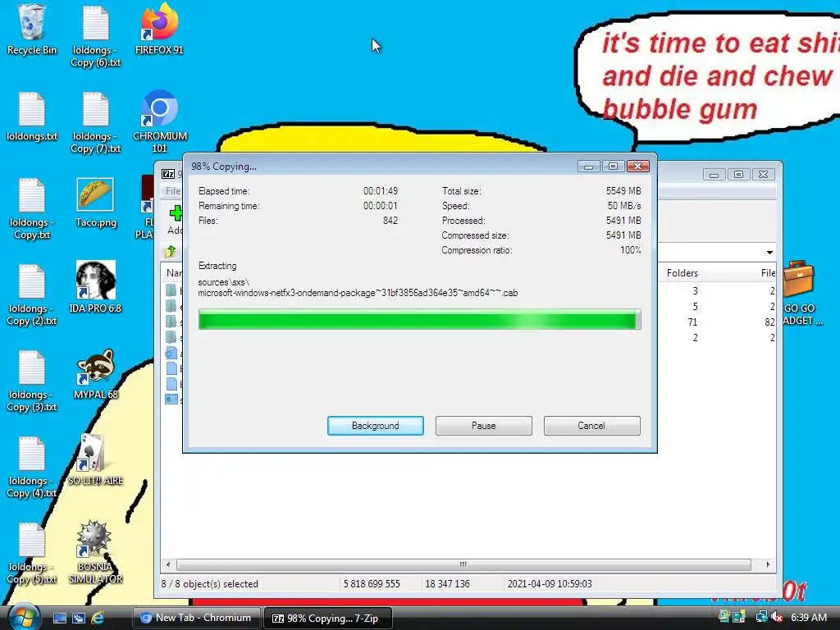
Task: Select loldongs - Copy (4).txt file icon
Action: [32, 468]
